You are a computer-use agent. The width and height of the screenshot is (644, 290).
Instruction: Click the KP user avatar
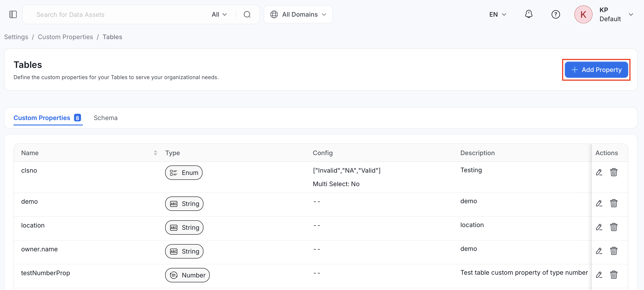(x=583, y=14)
